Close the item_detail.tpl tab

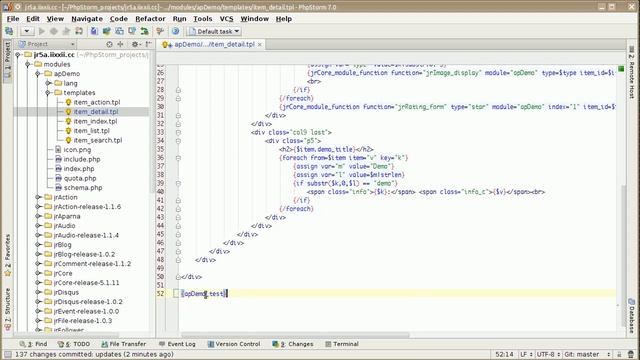tap(260, 44)
